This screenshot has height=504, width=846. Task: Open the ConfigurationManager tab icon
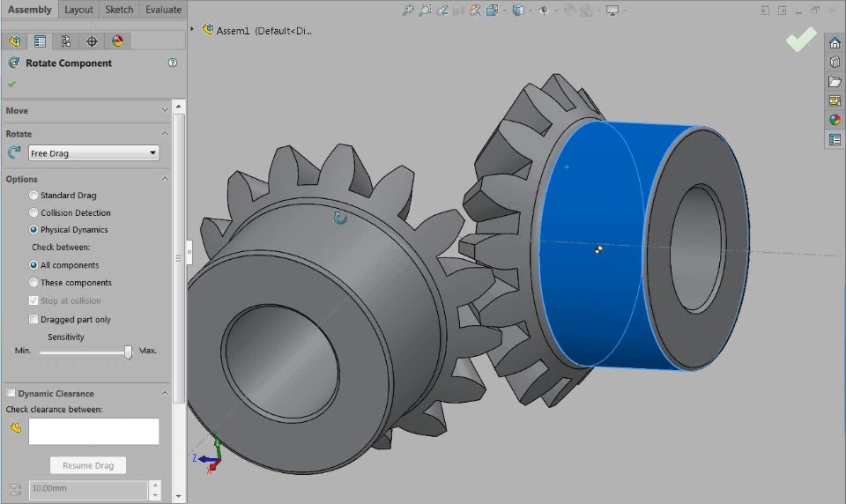(x=66, y=41)
